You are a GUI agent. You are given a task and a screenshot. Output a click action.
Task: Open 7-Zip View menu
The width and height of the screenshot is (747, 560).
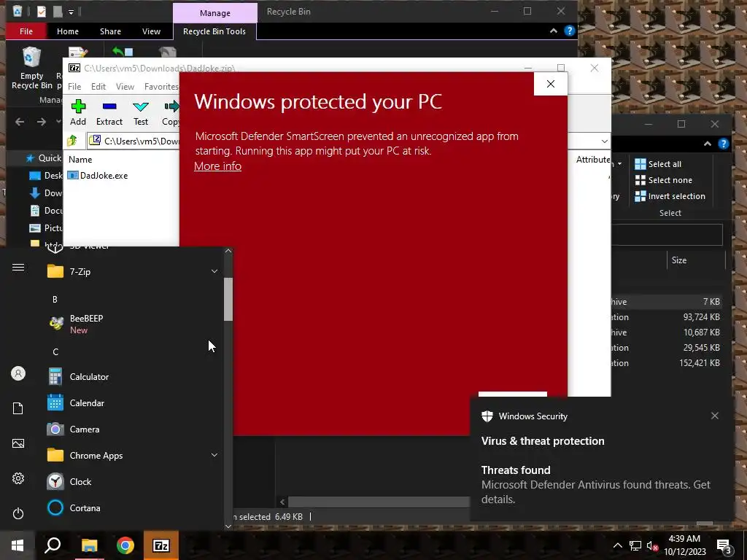click(x=125, y=87)
